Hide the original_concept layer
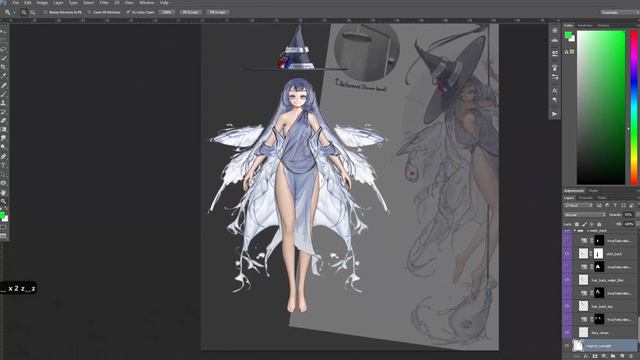 coord(567,346)
